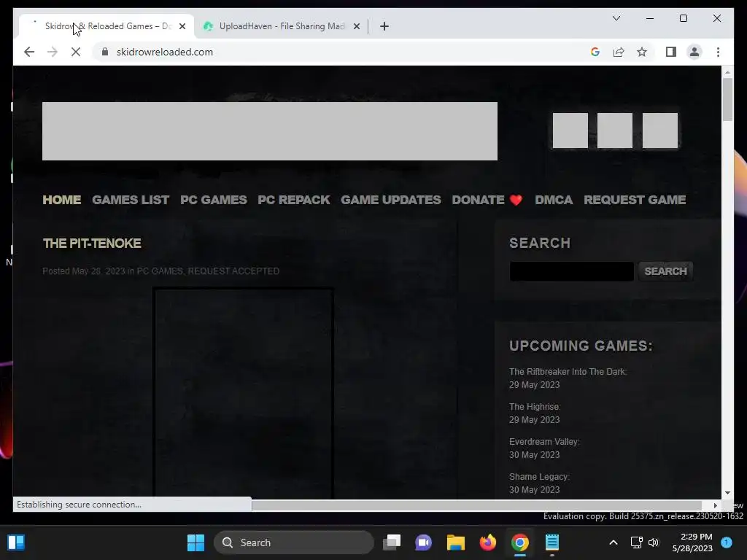Launch Firefox from the taskbar

(x=487, y=542)
